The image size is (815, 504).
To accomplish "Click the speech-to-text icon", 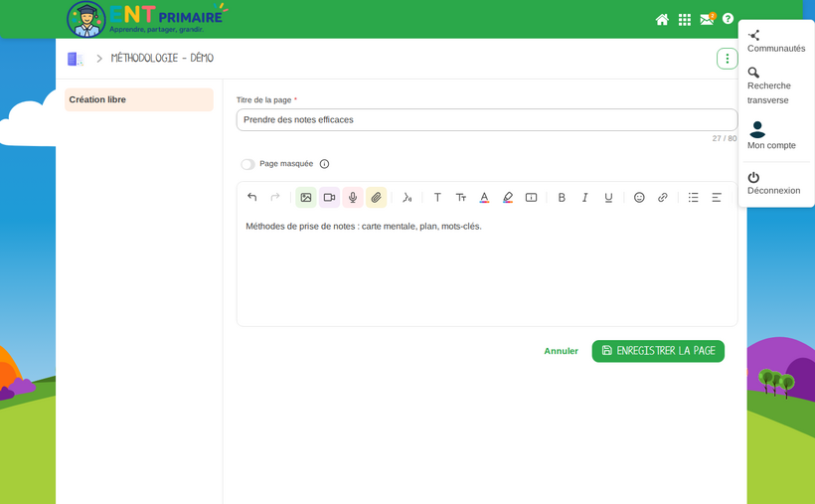I will [x=407, y=197].
